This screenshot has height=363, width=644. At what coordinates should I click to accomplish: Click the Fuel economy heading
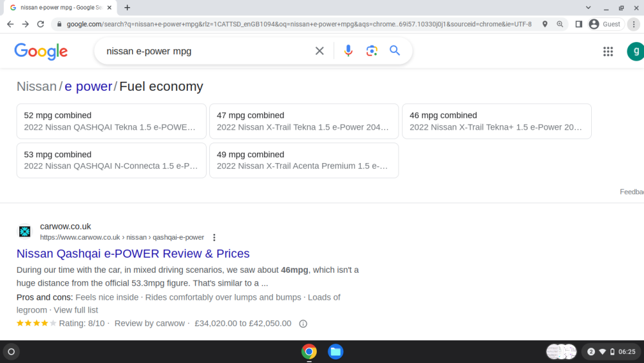[161, 86]
